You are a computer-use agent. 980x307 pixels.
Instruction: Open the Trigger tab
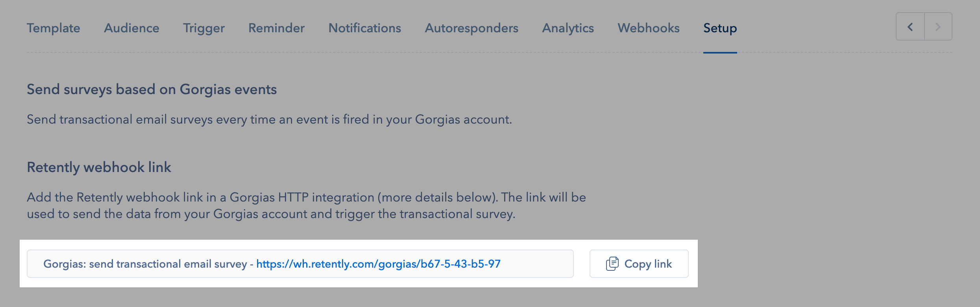pyautogui.click(x=204, y=28)
